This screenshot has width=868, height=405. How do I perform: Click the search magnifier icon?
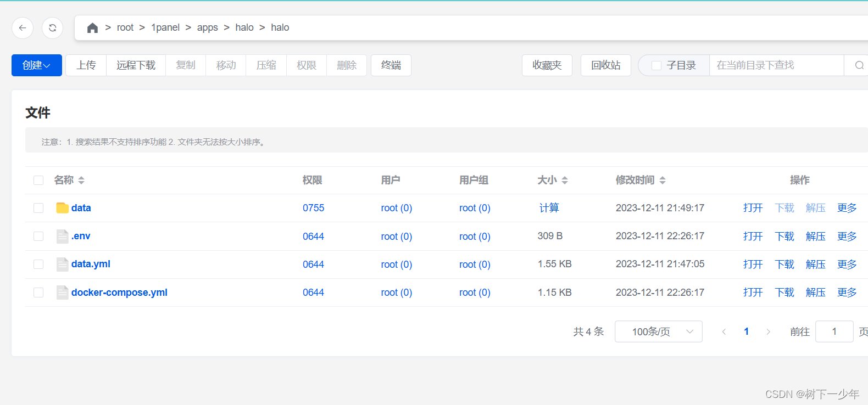tap(859, 65)
